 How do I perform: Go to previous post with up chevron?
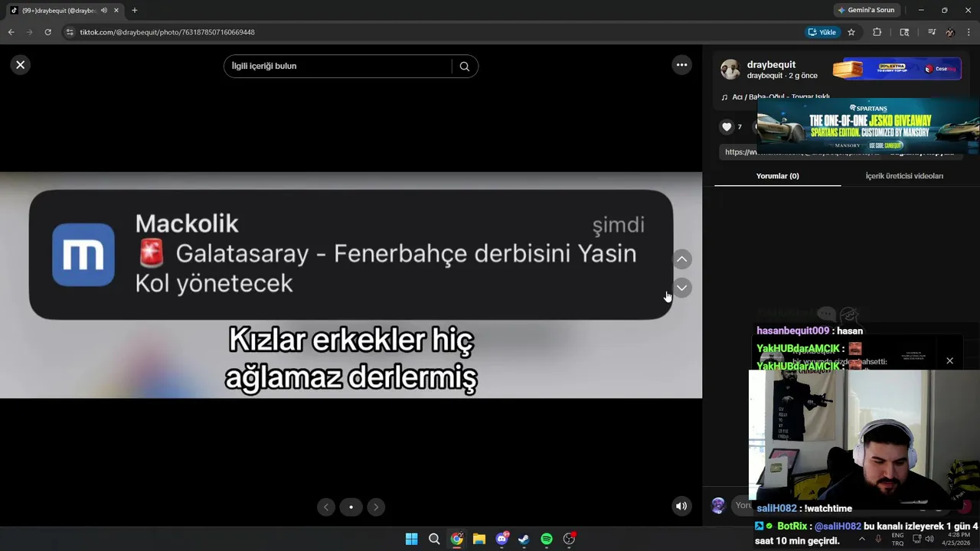(x=681, y=259)
